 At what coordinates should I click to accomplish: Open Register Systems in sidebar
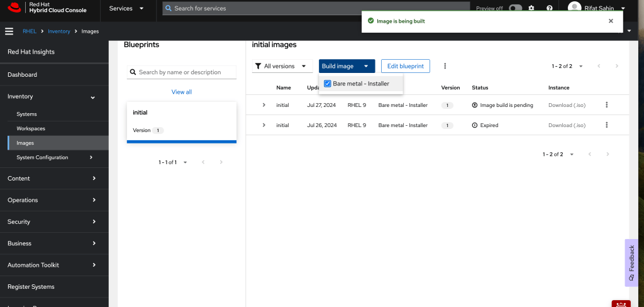tap(54, 287)
